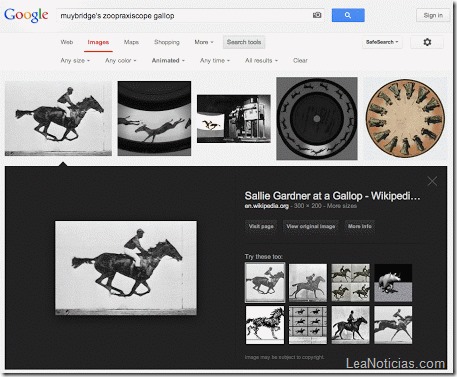Screen dimensions: 457x377
Task: Click View original image button
Action: pyautogui.click(x=311, y=226)
